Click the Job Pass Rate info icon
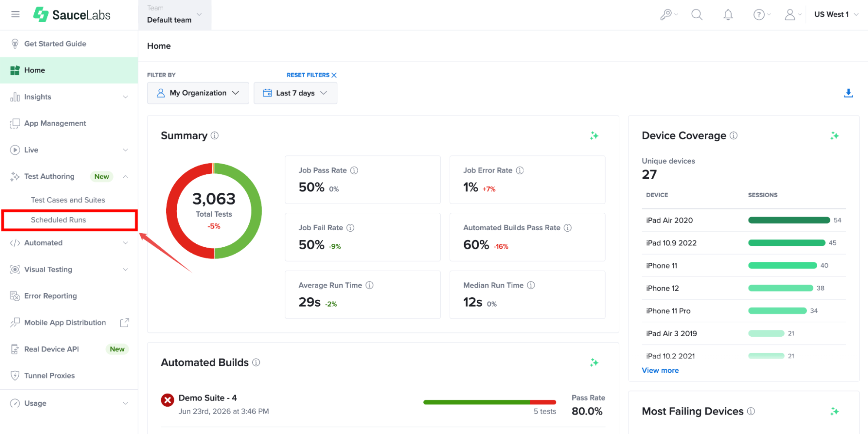The height and width of the screenshot is (434, 868). (x=354, y=170)
